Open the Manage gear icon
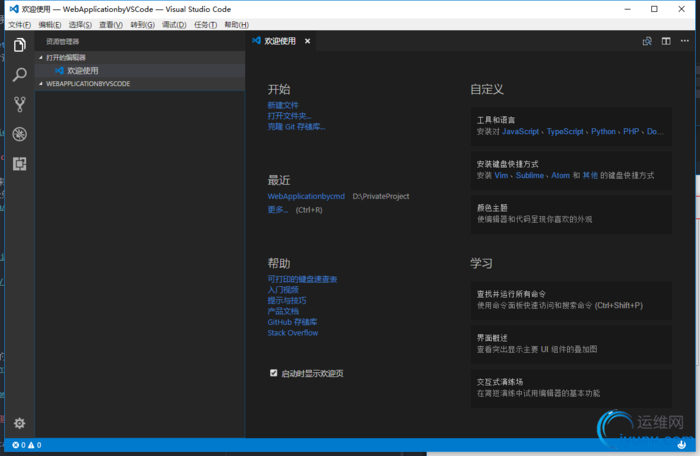 pyautogui.click(x=20, y=423)
